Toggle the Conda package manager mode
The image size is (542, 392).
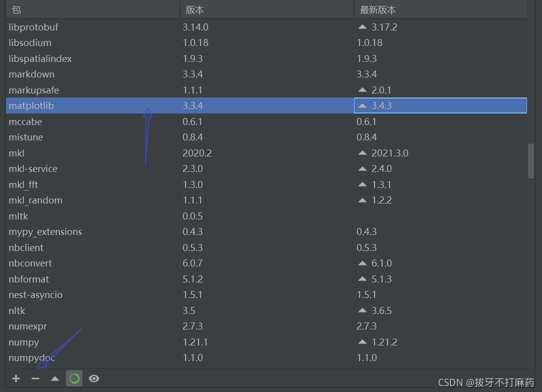click(74, 378)
